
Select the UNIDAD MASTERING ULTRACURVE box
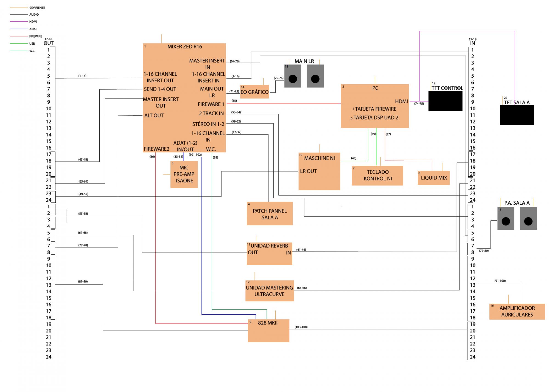click(270, 291)
